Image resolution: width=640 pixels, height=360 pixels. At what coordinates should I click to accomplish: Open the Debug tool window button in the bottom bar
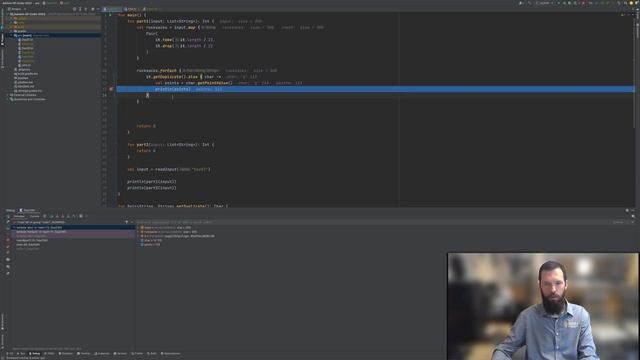(34, 353)
